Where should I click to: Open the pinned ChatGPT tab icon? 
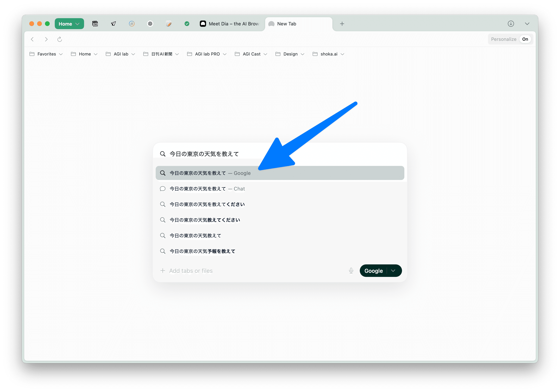150,24
